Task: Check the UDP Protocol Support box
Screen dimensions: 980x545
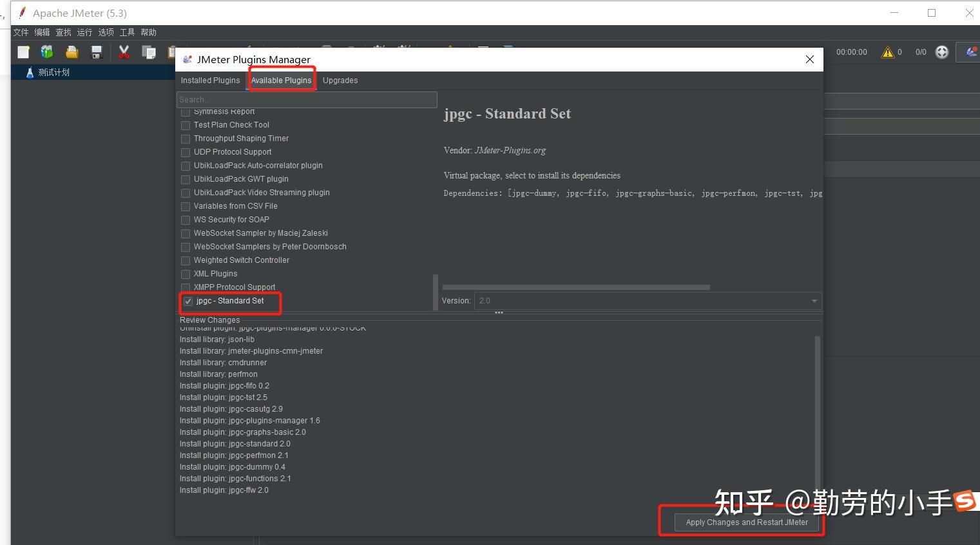Action: click(186, 152)
